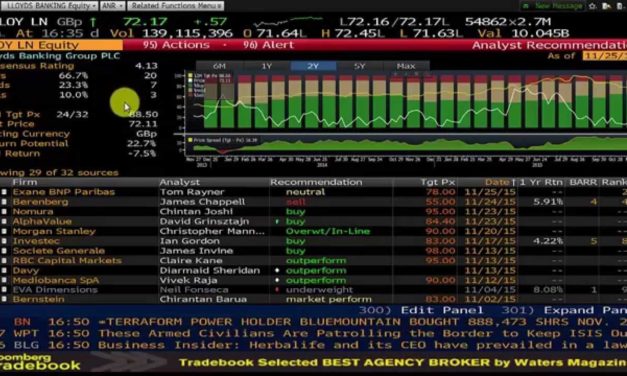Click the green upgrade arrow in the AlphaValue row
627x376 pixels.
click(x=277, y=221)
